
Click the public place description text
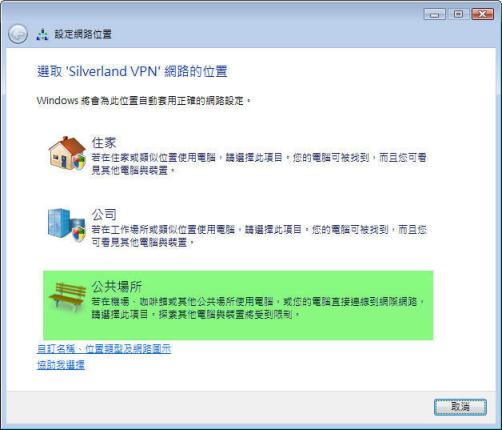(258, 308)
